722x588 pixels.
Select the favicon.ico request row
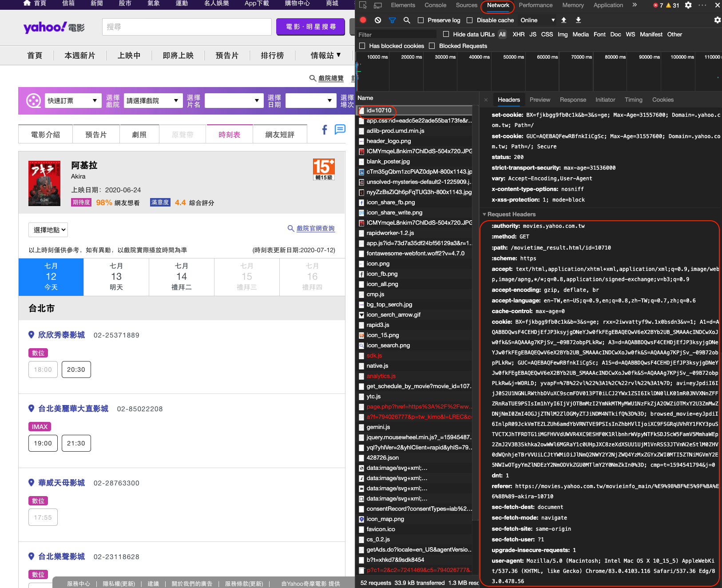tap(415, 529)
